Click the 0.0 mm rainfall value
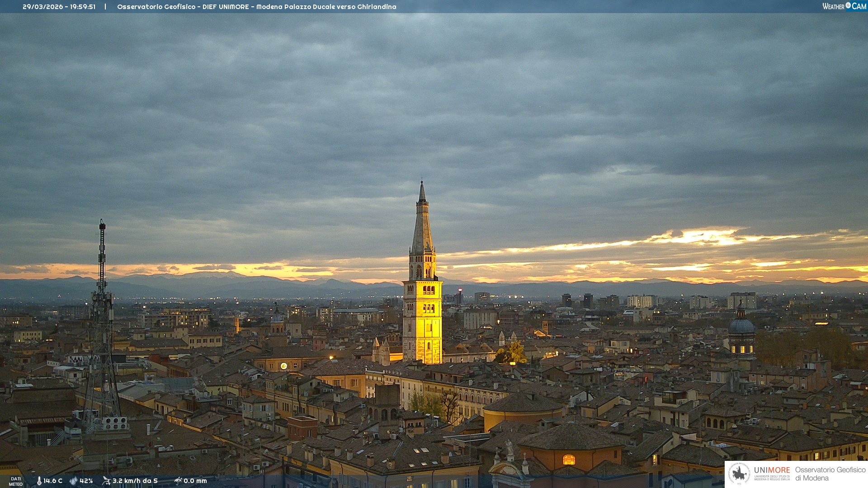The height and width of the screenshot is (488, 868). coord(195,481)
